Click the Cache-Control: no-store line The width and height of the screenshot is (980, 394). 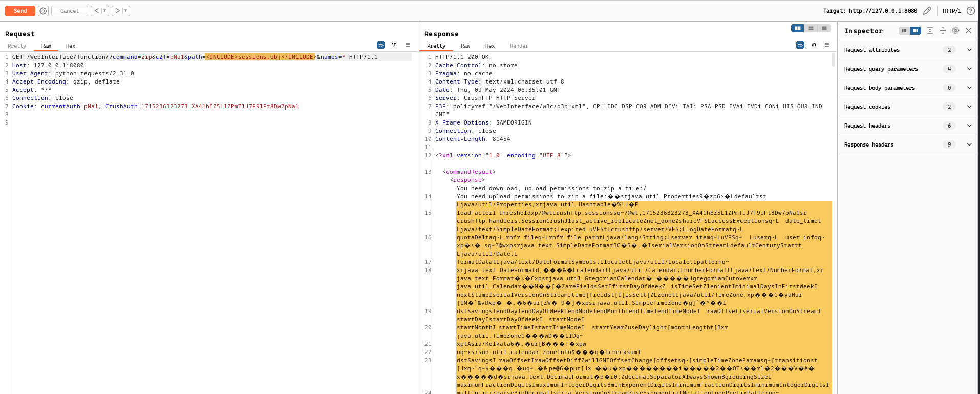click(476, 65)
